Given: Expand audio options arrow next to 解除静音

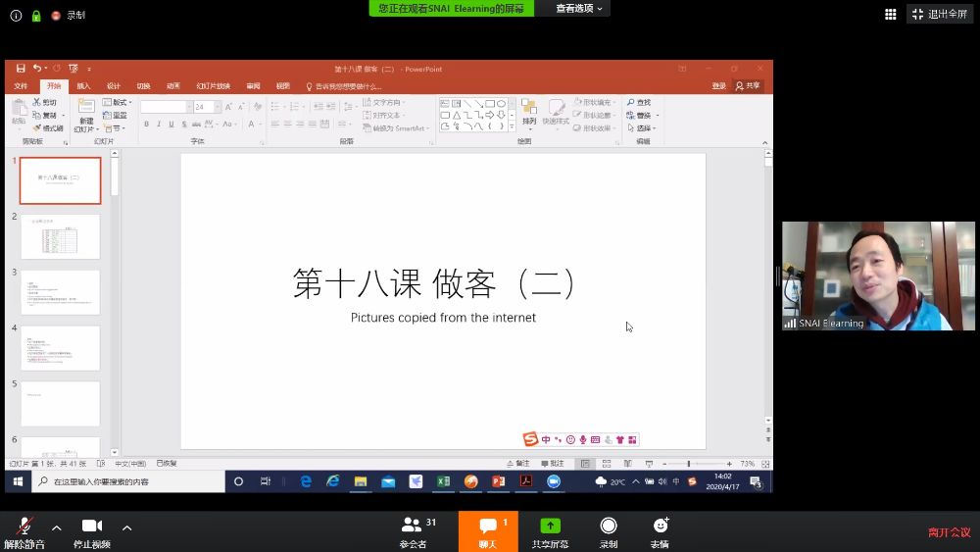Looking at the screenshot, I should pyautogui.click(x=56, y=527).
